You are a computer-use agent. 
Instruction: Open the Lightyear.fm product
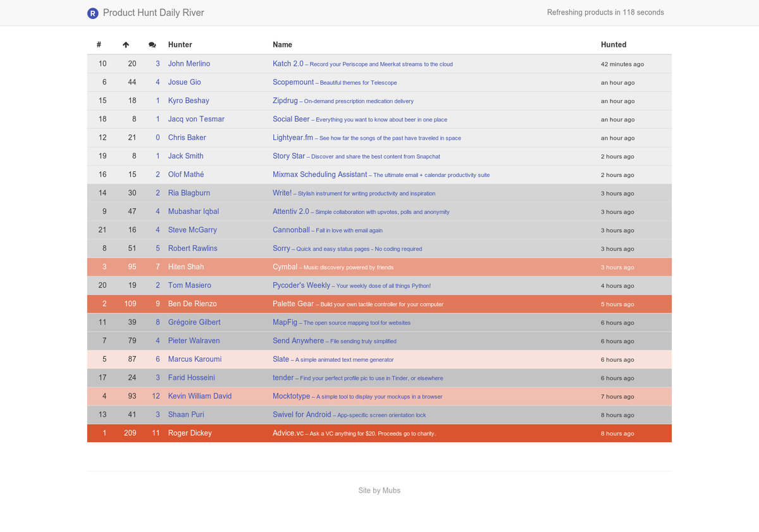click(293, 137)
